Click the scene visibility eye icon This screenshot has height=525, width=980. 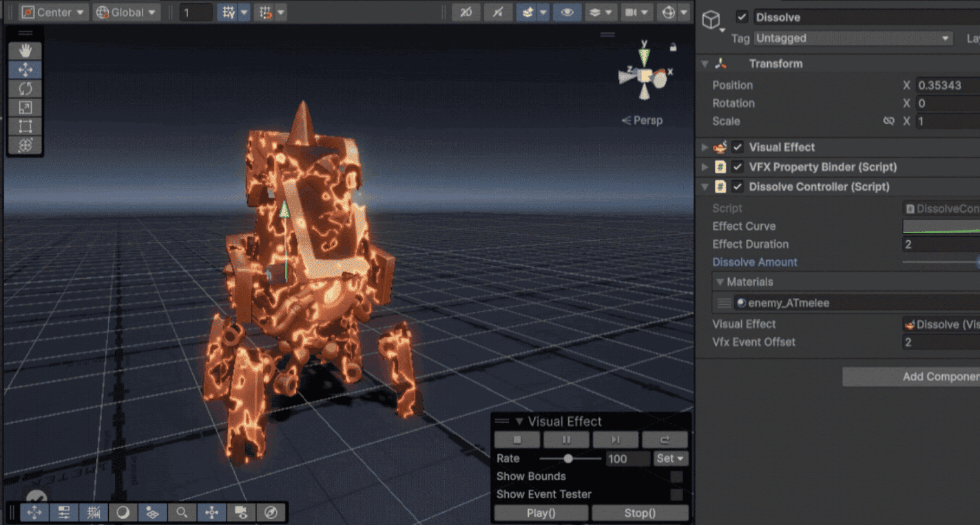tap(567, 12)
